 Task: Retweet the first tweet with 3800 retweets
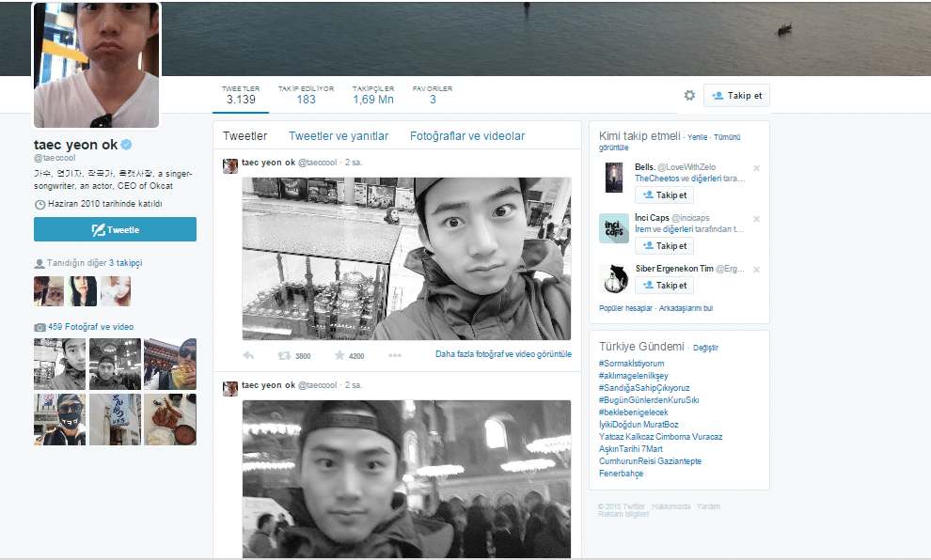(x=284, y=355)
